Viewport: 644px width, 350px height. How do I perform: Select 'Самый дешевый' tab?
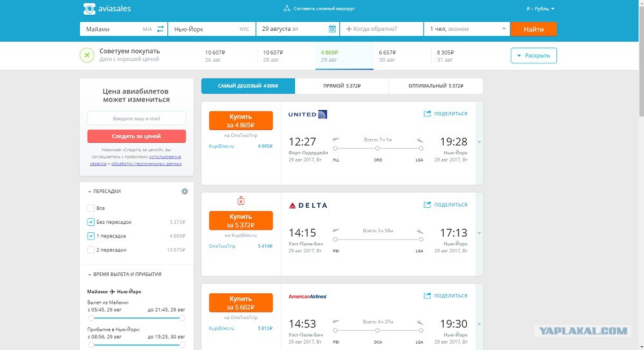click(248, 86)
